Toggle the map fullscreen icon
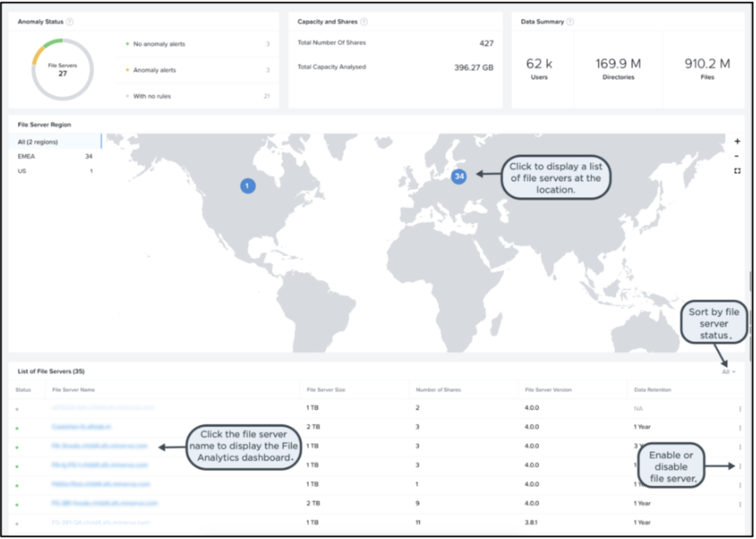This screenshot has height=539, width=756. (737, 171)
